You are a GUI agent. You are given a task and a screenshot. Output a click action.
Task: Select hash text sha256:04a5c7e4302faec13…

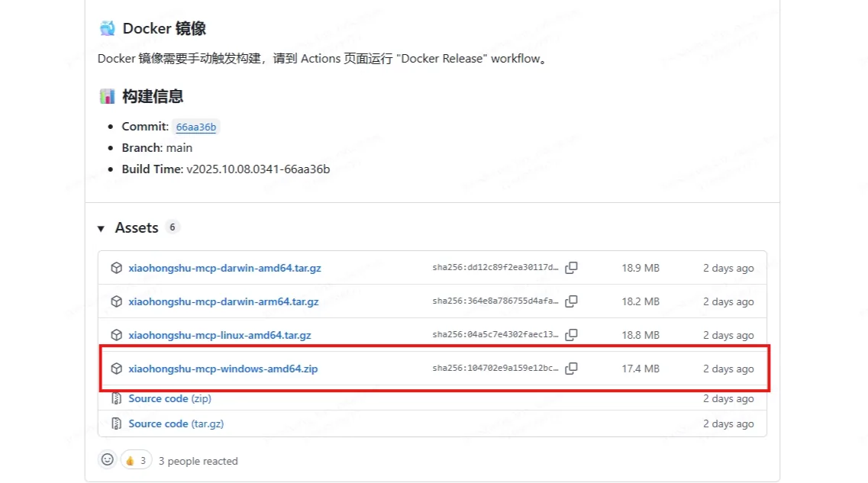point(495,335)
